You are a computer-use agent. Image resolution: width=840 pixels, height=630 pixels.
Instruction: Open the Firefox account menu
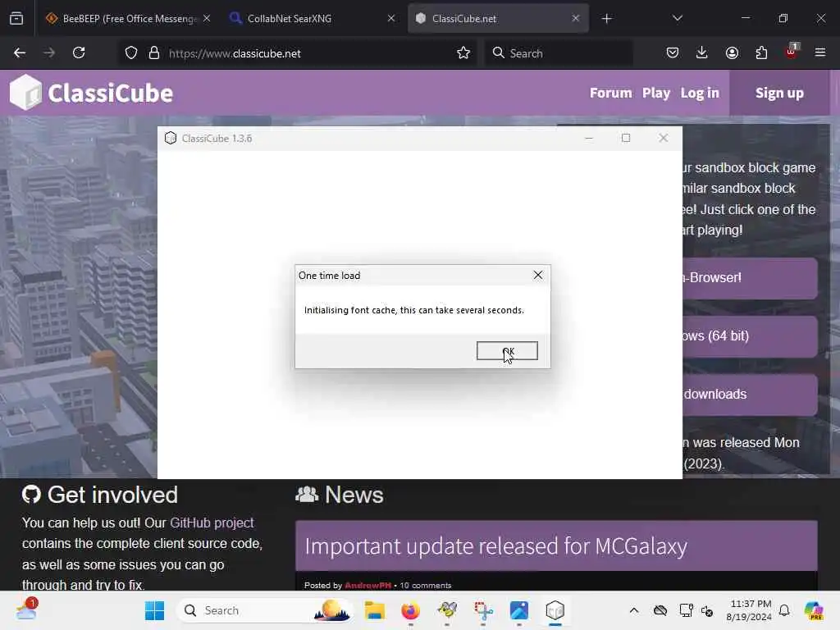pos(732,53)
